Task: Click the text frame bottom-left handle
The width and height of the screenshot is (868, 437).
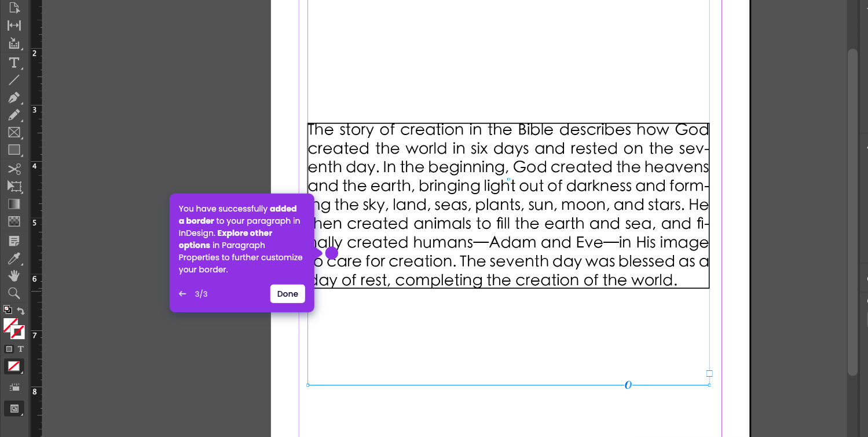Action: click(x=307, y=385)
